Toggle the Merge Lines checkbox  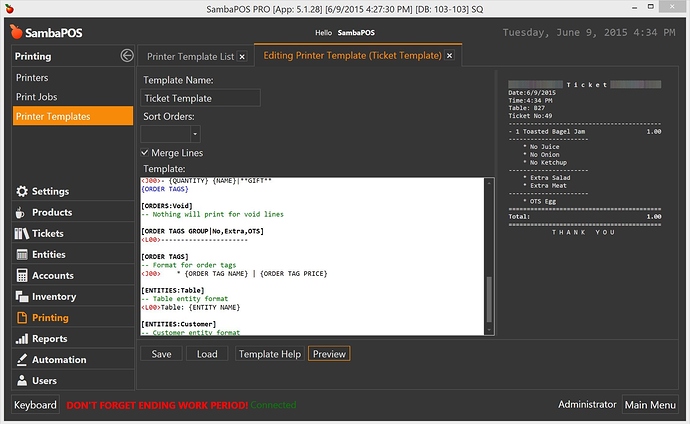(144, 153)
